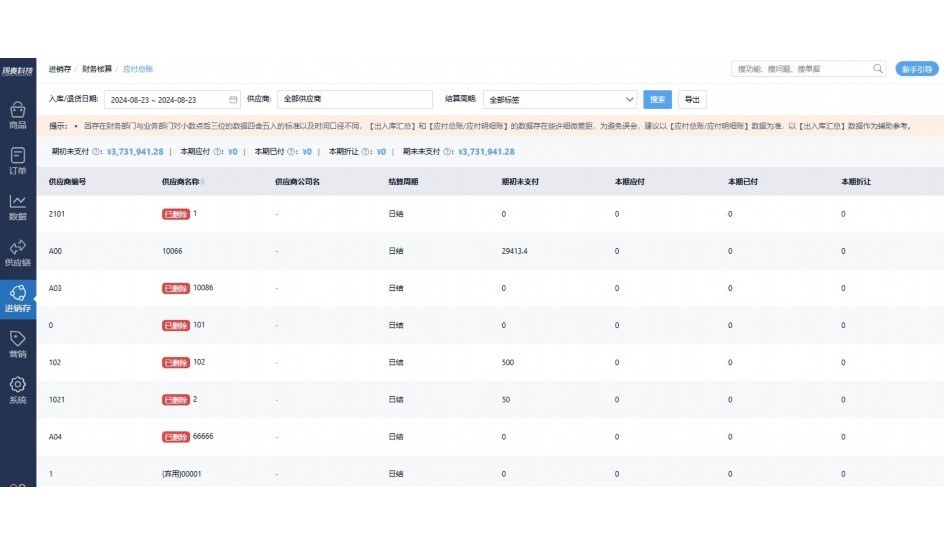Viewport: 944px width, 545px height.
Task: Click the calendar icon in date field
Action: coord(234,100)
